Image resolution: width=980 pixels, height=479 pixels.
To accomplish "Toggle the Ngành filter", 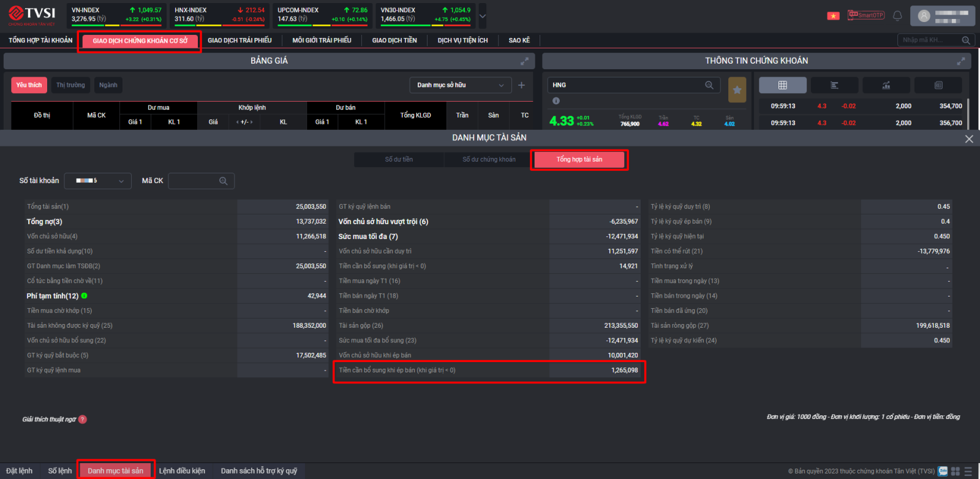I will point(108,85).
